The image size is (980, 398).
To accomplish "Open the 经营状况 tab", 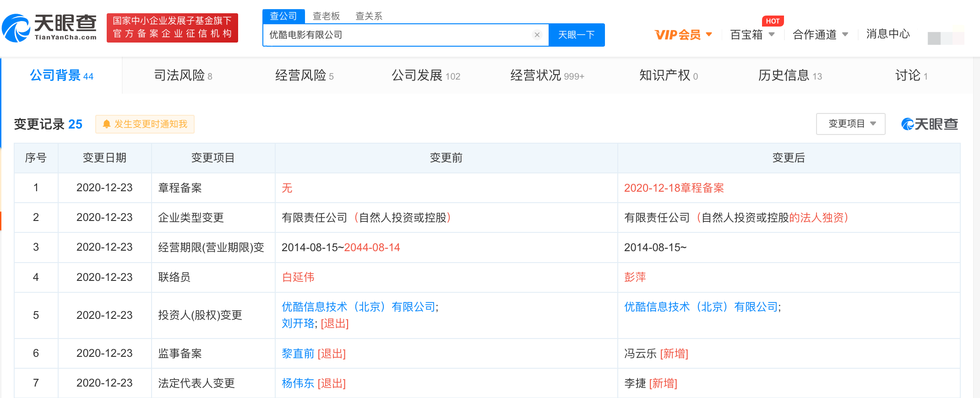I will (547, 75).
